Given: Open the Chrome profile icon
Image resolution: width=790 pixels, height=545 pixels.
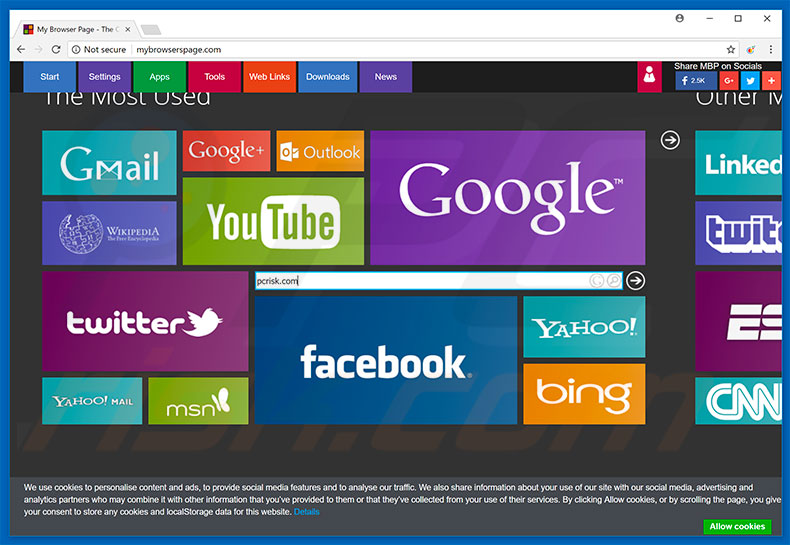Looking at the screenshot, I should coord(680,18).
